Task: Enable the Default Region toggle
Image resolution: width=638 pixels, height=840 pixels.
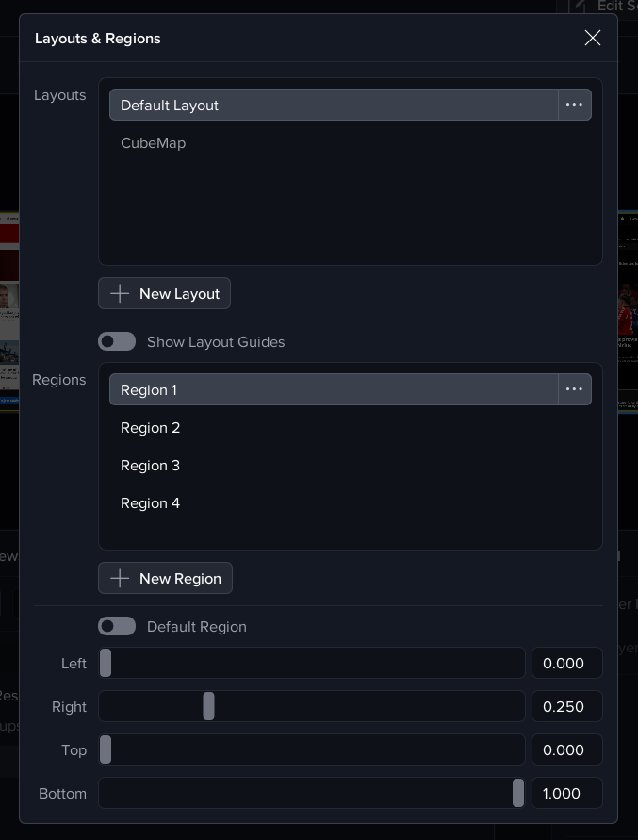Action: pos(117,626)
